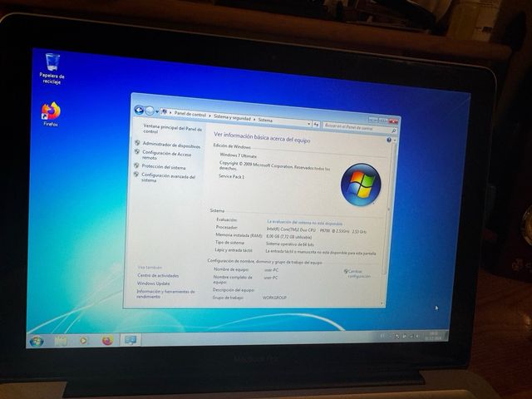Open Firefox from the taskbar
Viewport: 532px width, 399px height.
[x=107, y=340]
